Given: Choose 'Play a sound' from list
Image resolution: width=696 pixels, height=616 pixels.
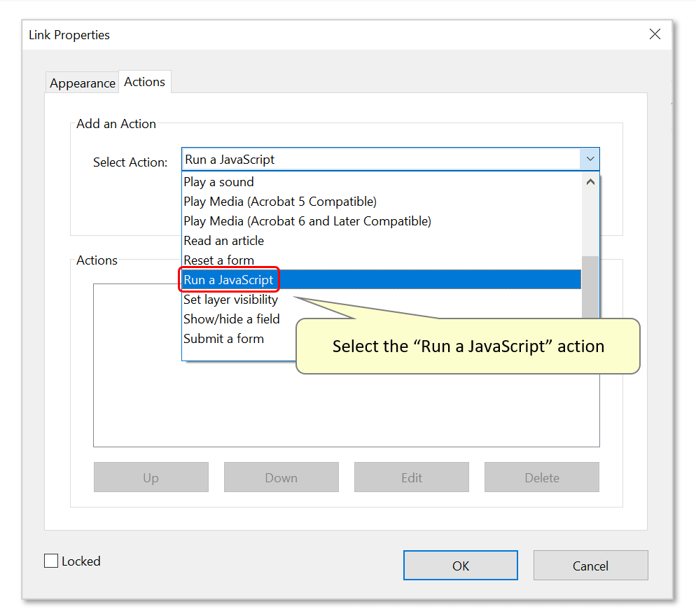Looking at the screenshot, I should 382,182.
